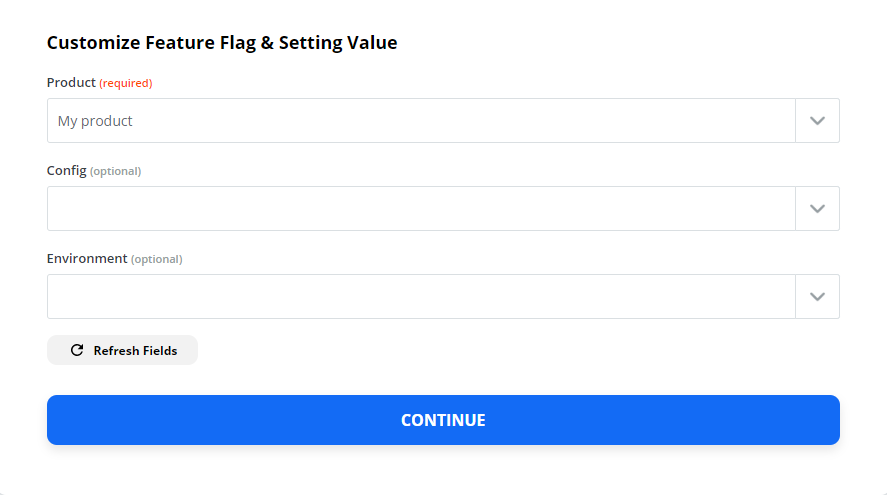Click the 'Config' field label

pos(67,171)
